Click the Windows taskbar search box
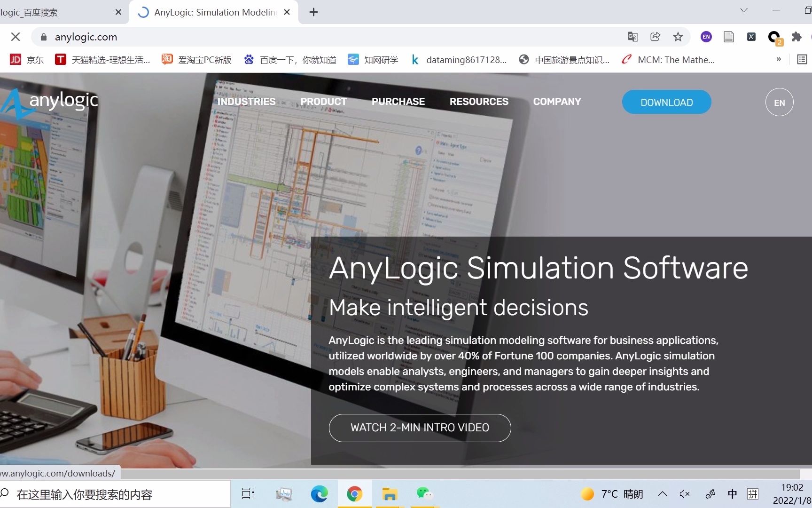The width and height of the screenshot is (812, 508). pos(115,494)
